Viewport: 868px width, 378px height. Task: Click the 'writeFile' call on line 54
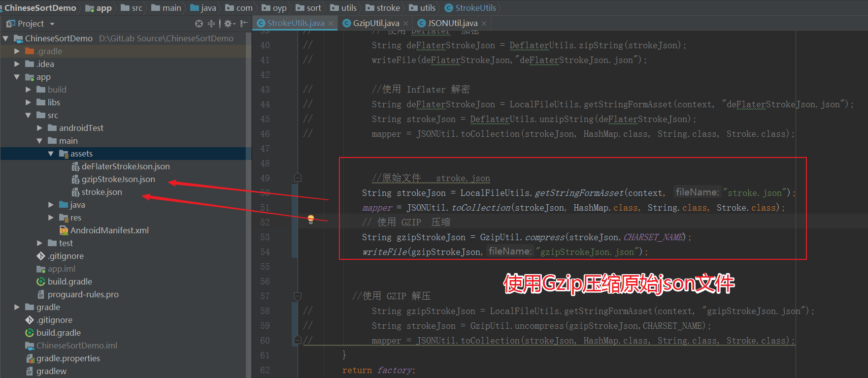click(384, 252)
